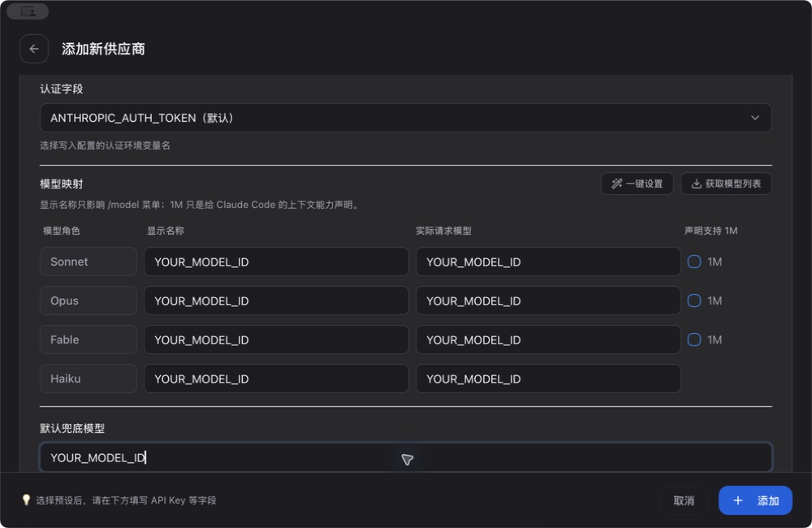This screenshot has height=528, width=812.
Task: Open the 认证字段 dropdown ANTHROPIC_AUTH_TOKEN
Action: (405, 118)
